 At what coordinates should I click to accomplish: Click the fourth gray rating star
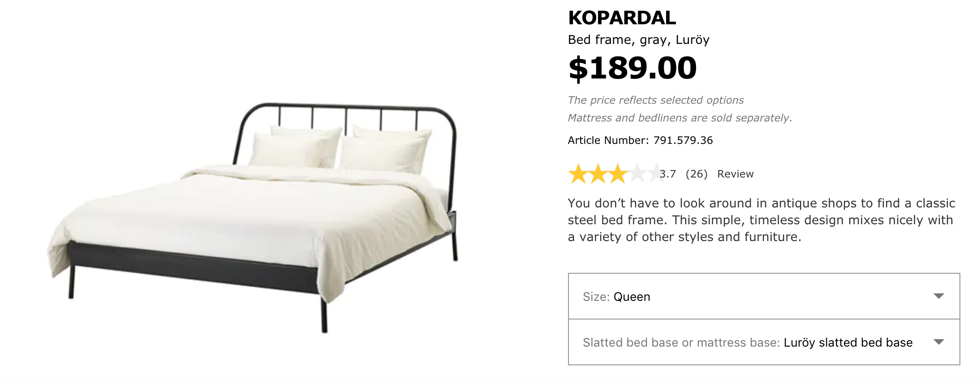tap(638, 174)
